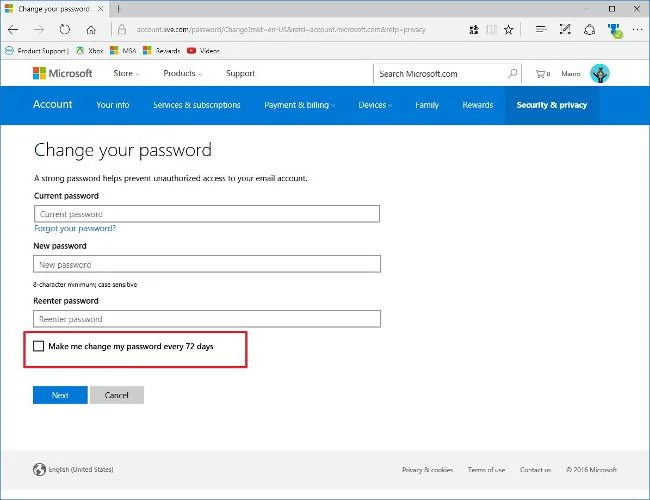Expand Payment & billing dropdown

tap(299, 105)
